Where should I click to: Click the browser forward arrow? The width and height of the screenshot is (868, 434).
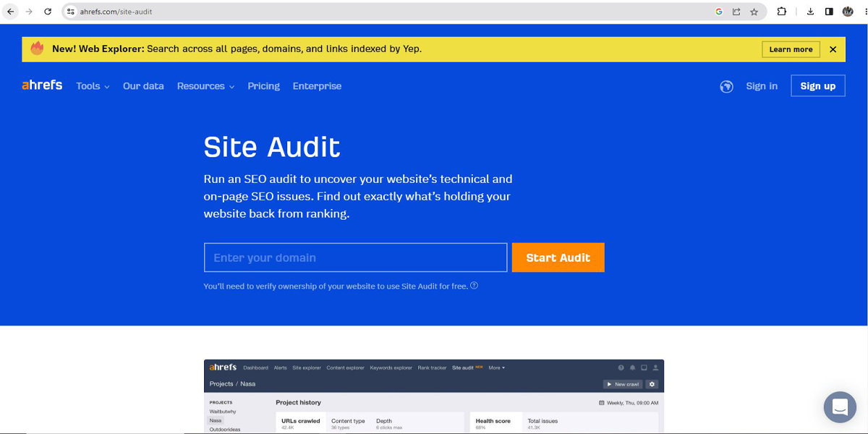pos(29,12)
